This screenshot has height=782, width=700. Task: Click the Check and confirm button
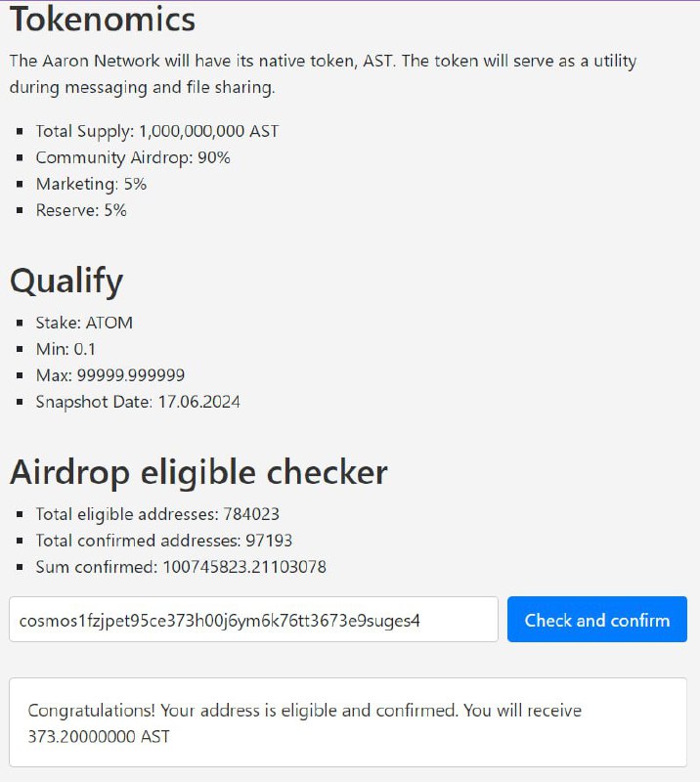[596, 619]
